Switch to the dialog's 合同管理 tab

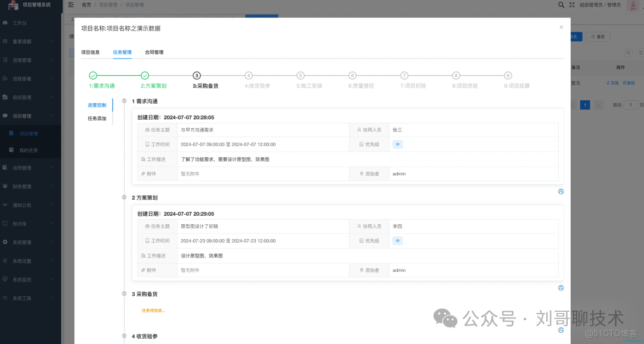156,52
